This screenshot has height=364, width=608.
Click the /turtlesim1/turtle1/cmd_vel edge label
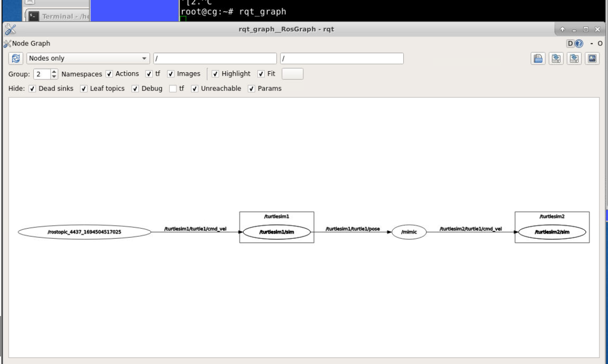(195, 229)
